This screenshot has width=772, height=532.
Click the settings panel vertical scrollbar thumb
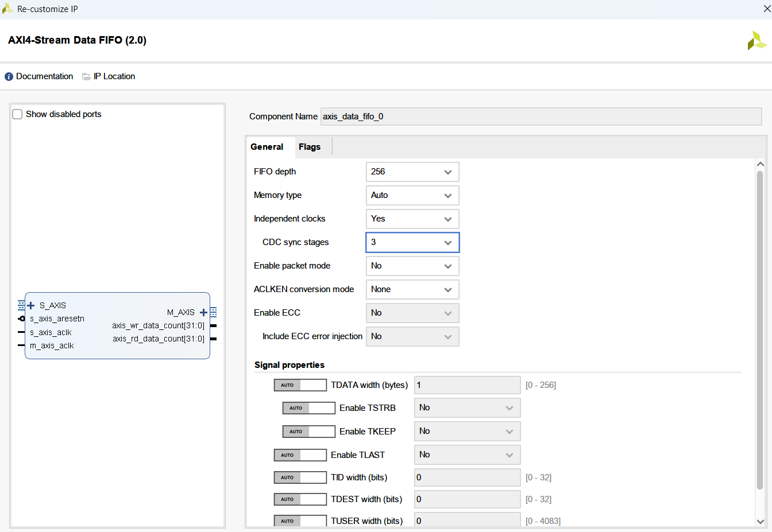click(x=760, y=330)
